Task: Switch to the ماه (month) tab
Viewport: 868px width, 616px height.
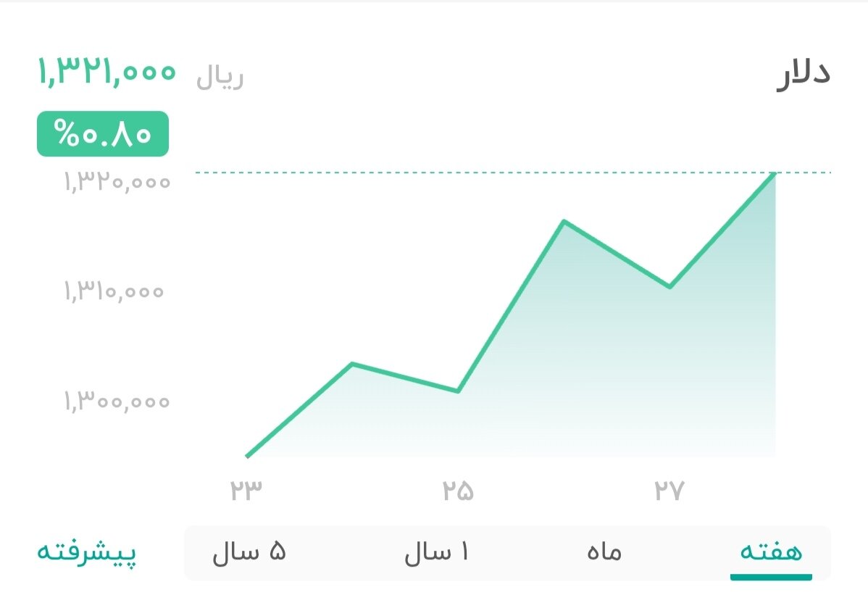Action: pyautogui.click(x=603, y=552)
